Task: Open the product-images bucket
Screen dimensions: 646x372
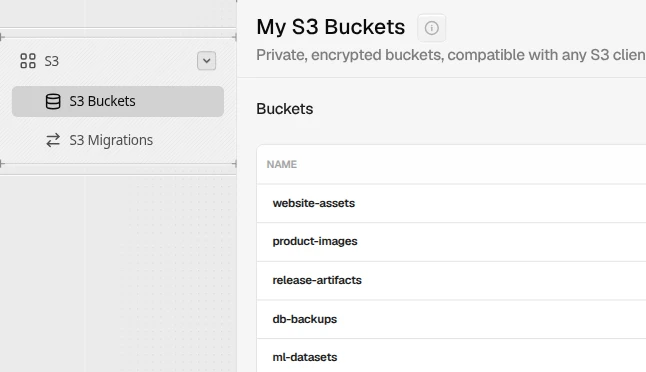Action: 315,241
